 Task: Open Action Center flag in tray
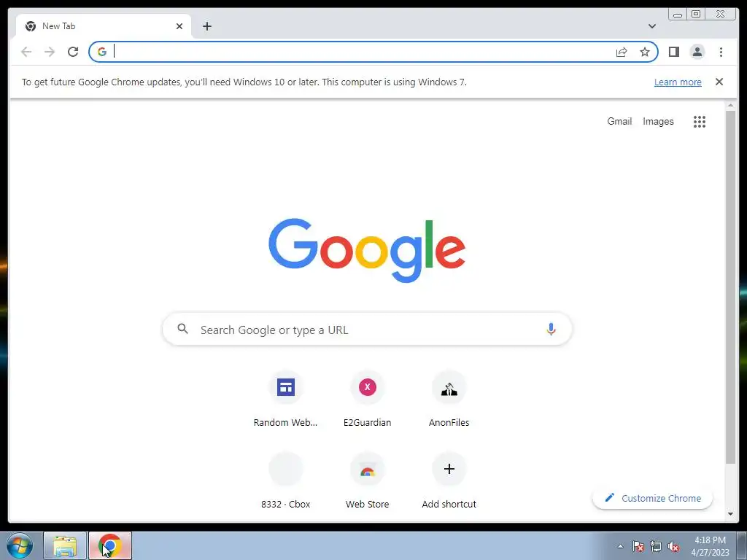638,546
